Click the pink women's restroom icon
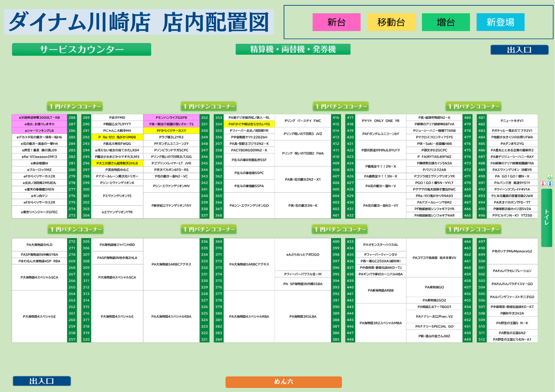 [542, 184]
